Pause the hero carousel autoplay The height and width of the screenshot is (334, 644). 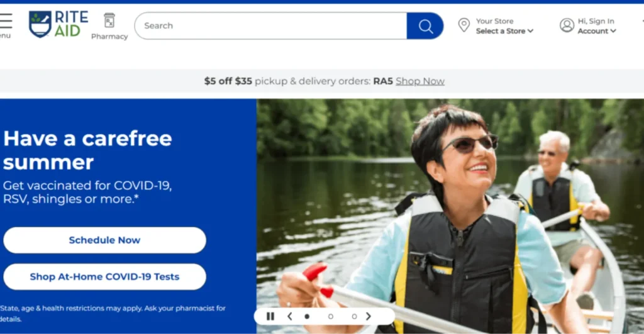270,316
